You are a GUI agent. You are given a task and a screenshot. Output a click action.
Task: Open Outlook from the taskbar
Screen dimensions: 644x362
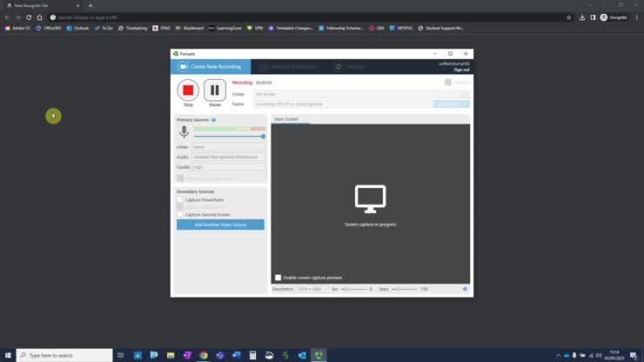pyautogui.click(x=302, y=355)
